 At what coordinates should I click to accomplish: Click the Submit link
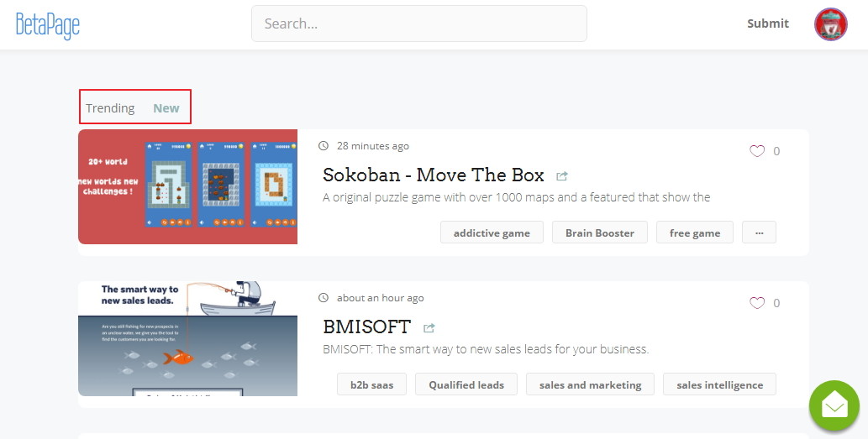pyautogui.click(x=768, y=24)
